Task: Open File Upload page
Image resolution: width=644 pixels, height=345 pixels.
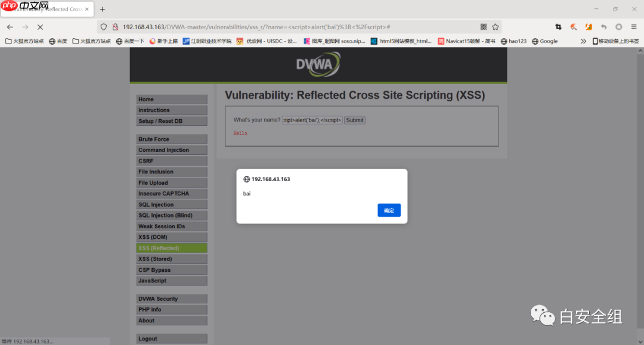Action: tap(172, 182)
